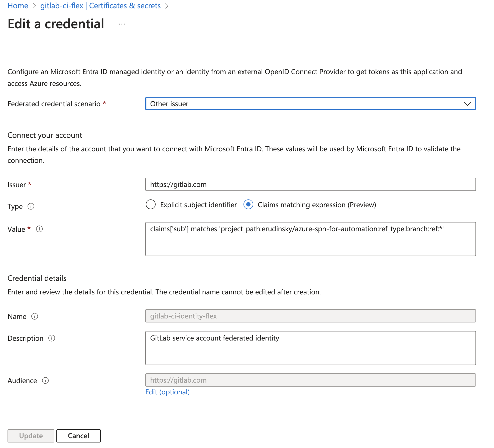Click Edit (optional) audience link
The height and width of the screenshot is (448, 494).
(x=167, y=392)
